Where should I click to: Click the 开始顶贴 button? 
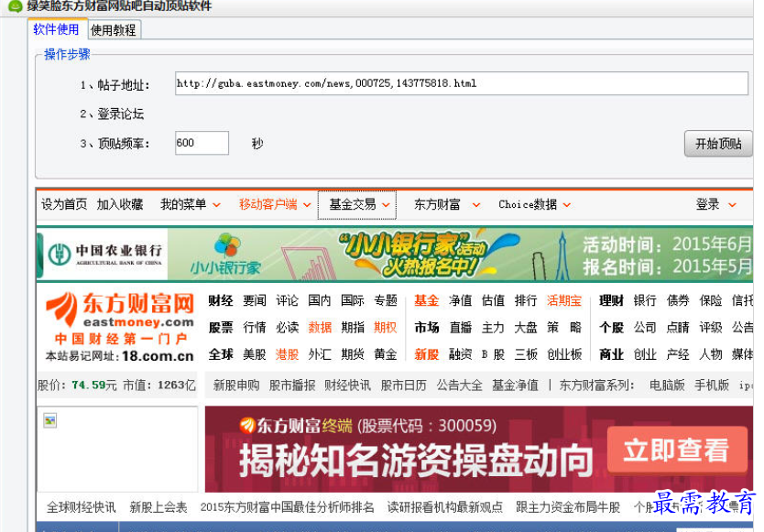pyautogui.click(x=717, y=144)
